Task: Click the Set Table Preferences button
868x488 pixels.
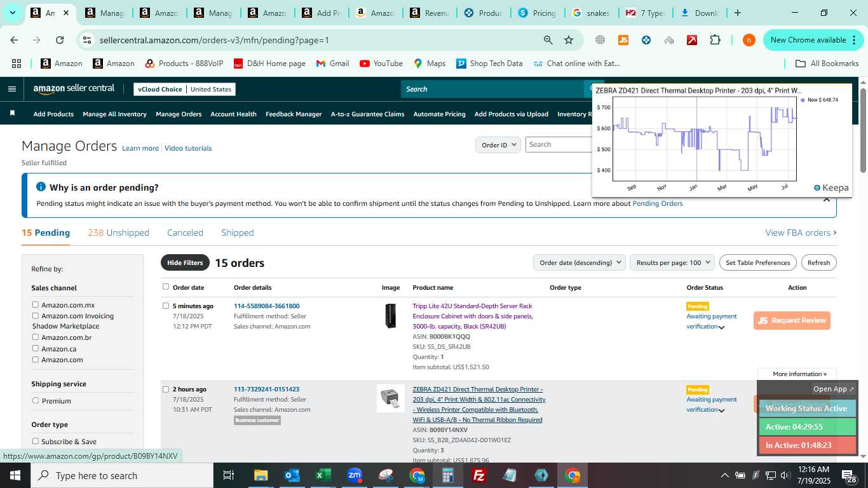Action: point(758,262)
